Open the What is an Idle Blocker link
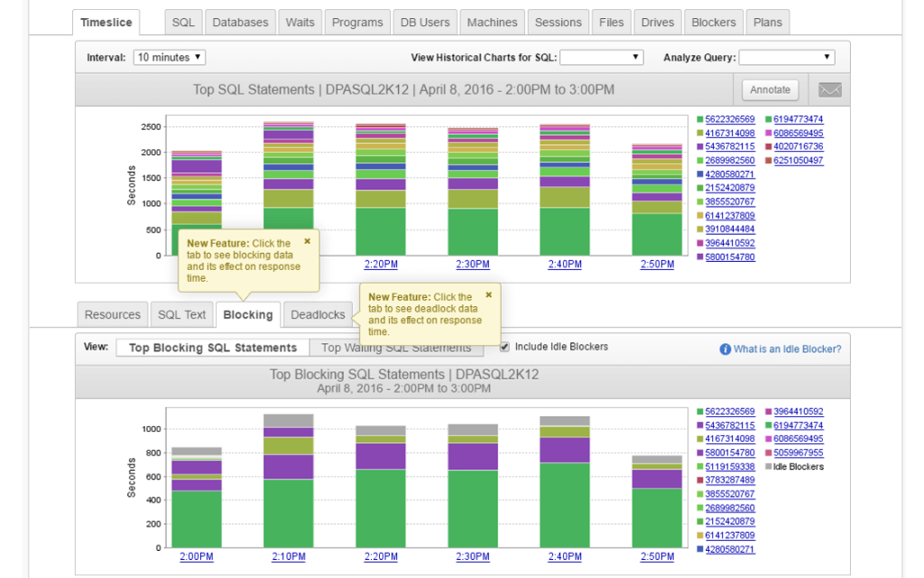The height and width of the screenshot is (578, 924). [787, 350]
